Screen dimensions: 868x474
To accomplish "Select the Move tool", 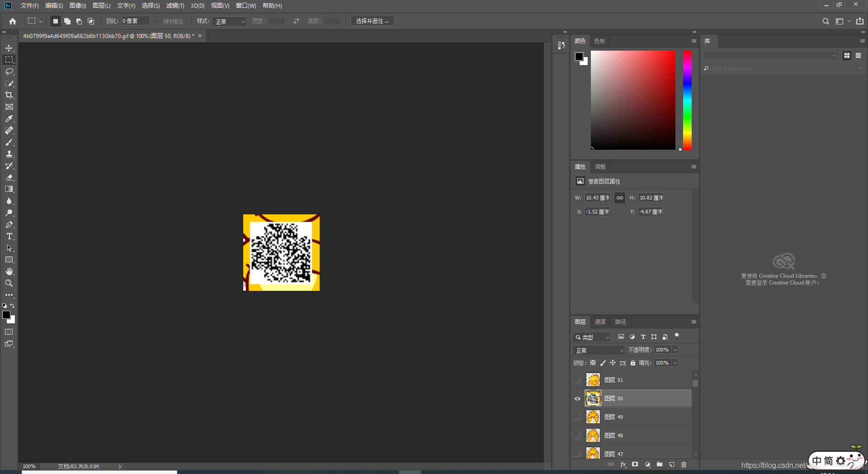I will coord(9,48).
